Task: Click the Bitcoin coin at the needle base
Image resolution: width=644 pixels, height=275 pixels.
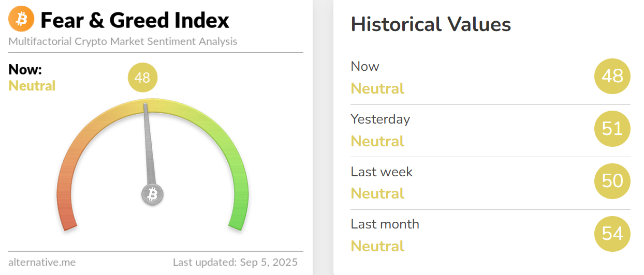Action: pos(152,195)
